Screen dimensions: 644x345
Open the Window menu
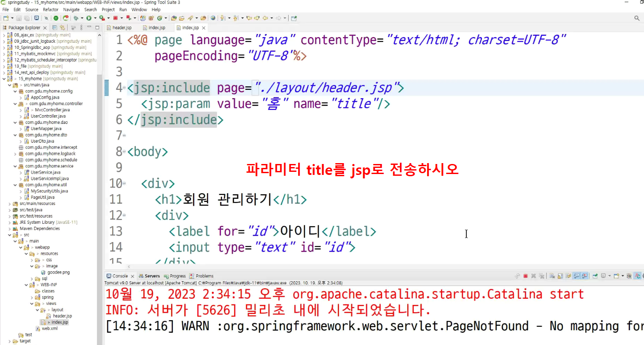(139, 9)
